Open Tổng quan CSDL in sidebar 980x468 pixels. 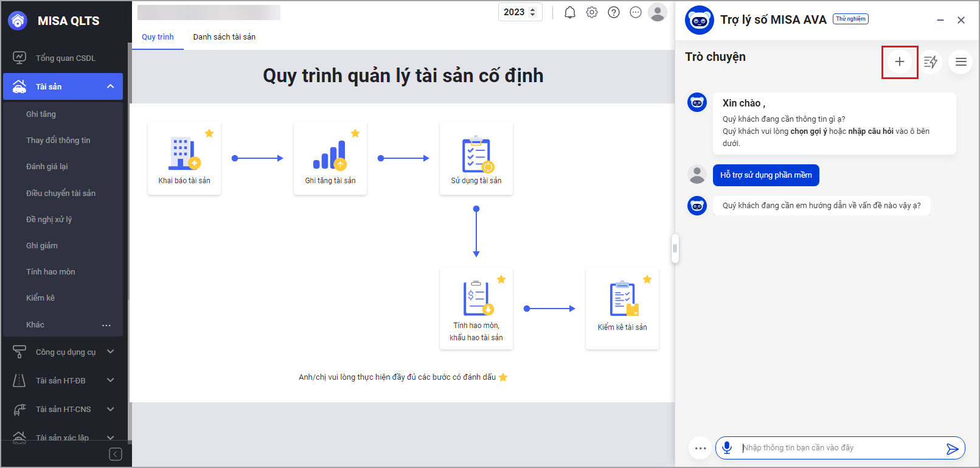(65, 58)
